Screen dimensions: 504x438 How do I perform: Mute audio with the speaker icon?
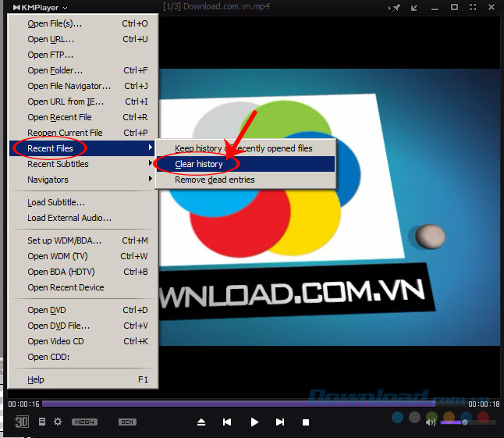(x=431, y=422)
